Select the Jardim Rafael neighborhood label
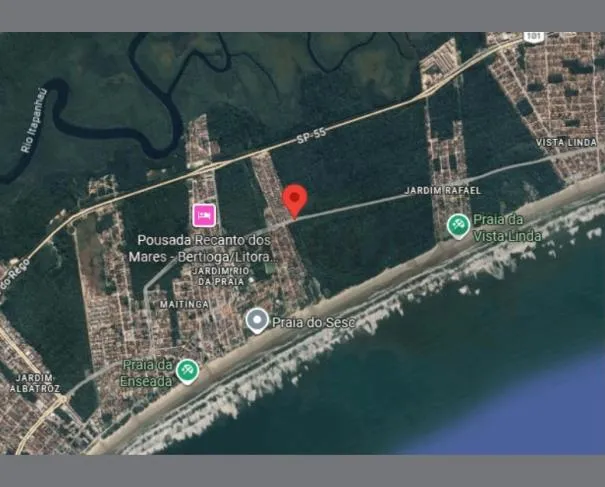This screenshot has height=487, width=605. [442, 190]
